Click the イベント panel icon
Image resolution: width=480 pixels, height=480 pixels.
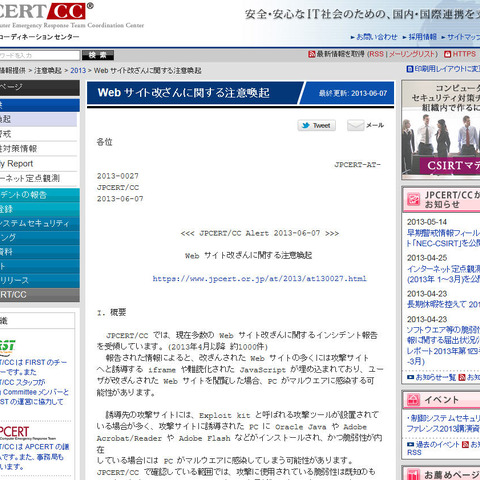tap(413, 399)
